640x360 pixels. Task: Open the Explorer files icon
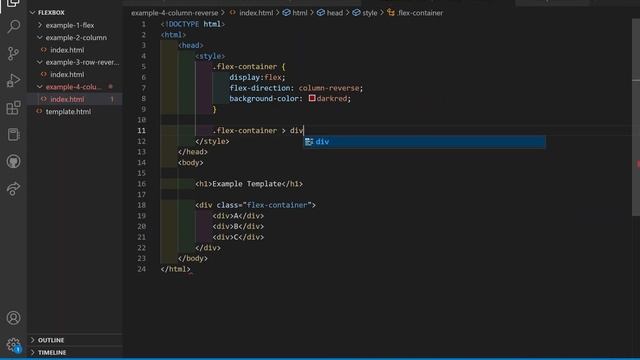[x=13, y=3]
